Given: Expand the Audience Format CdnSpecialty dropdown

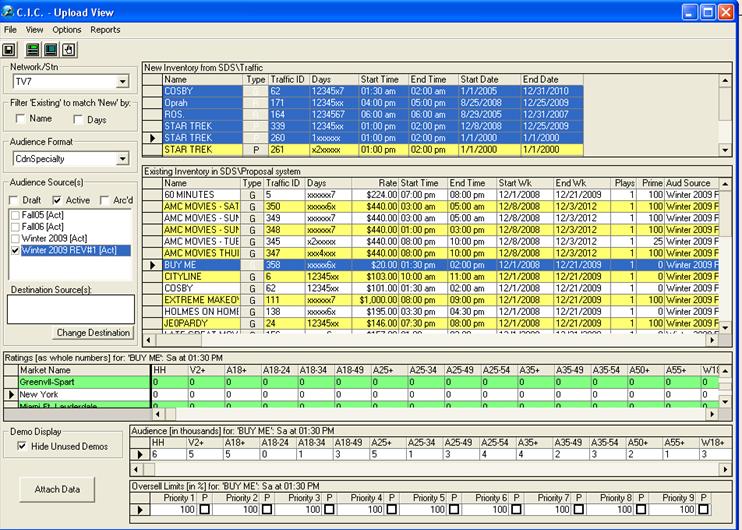Looking at the screenshot, I should [123, 158].
